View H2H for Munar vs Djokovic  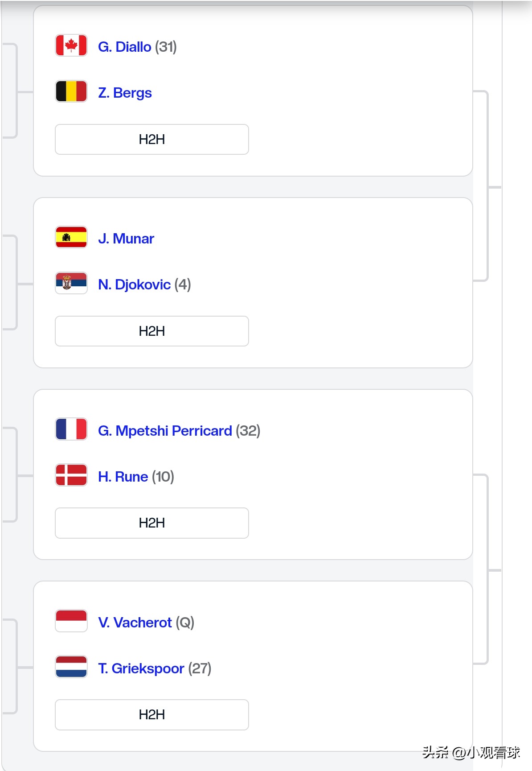pos(152,331)
